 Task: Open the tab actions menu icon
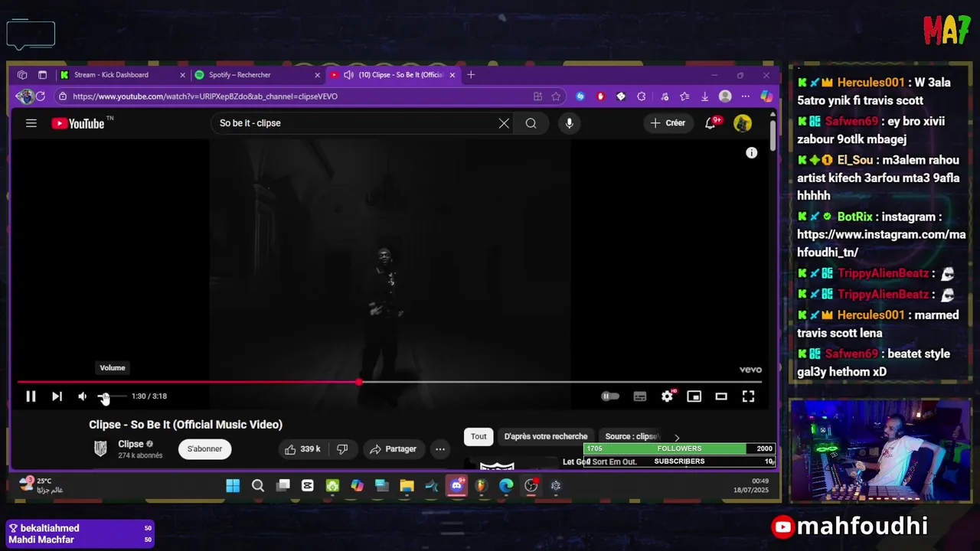42,75
